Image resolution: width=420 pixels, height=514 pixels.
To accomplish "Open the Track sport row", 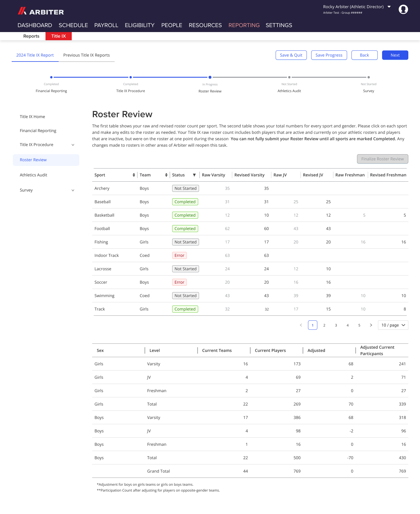I will (x=251, y=309).
